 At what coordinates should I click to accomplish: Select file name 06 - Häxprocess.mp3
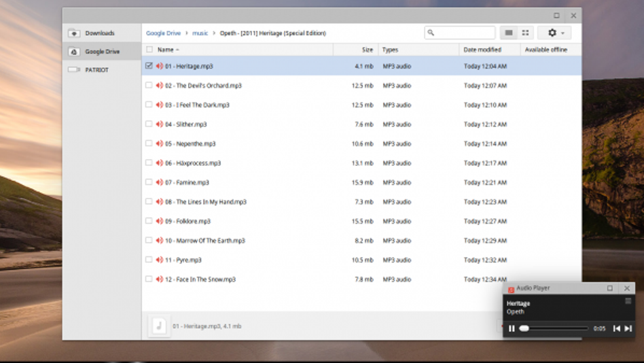coord(193,162)
